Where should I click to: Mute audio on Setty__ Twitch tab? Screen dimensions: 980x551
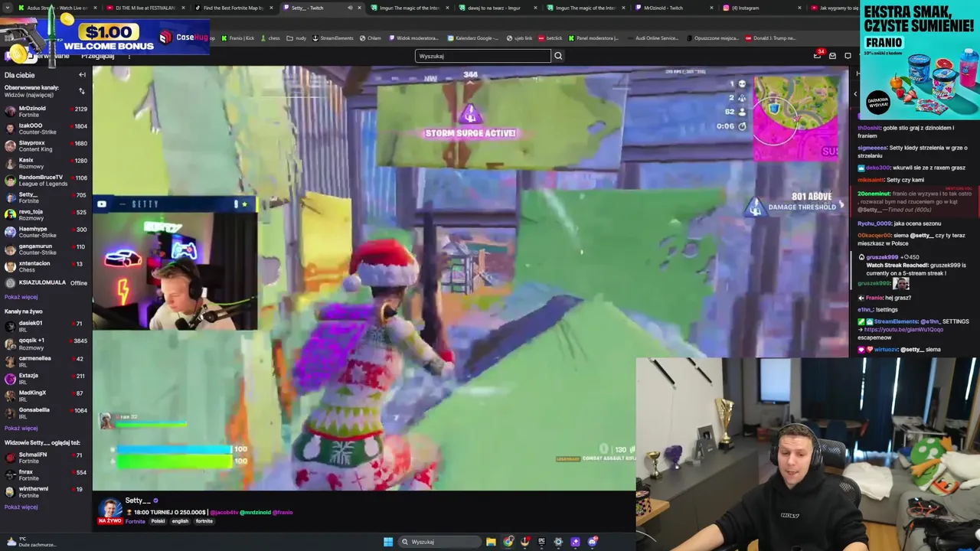tap(350, 8)
